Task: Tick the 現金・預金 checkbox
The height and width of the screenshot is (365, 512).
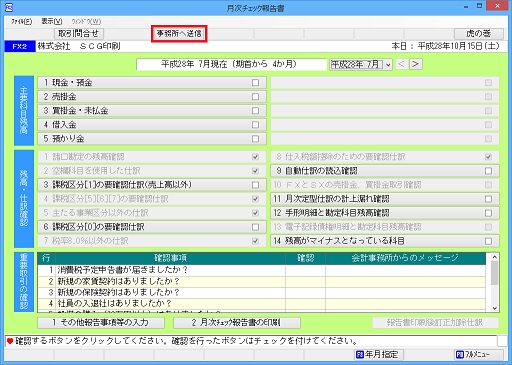Action: [255, 83]
